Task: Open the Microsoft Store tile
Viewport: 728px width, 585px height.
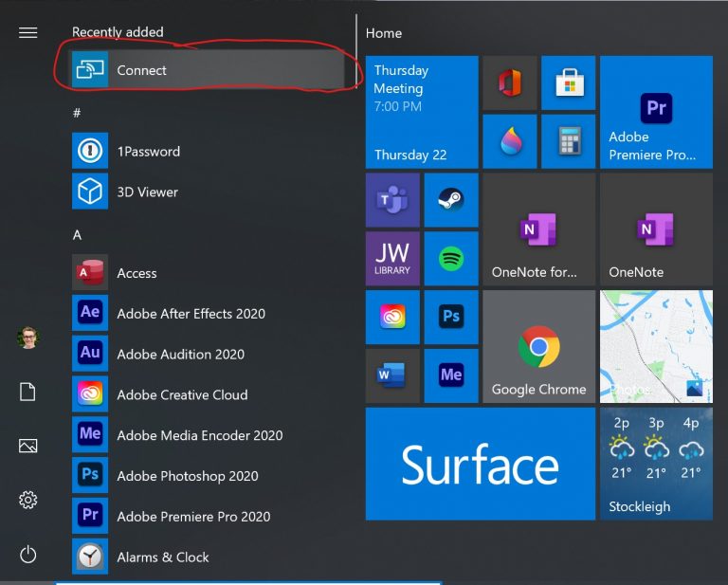Action: pyautogui.click(x=569, y=82)
